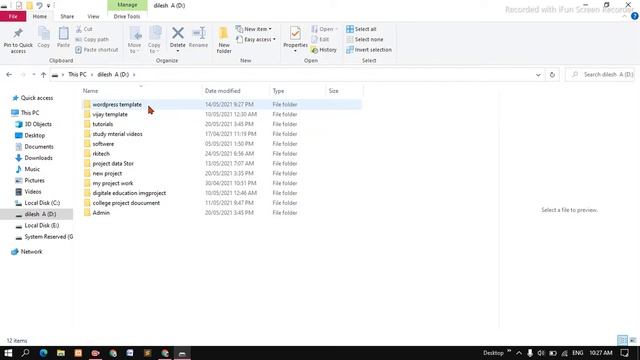Open the Windows Start menu
Viewport: 640px width, 360px height.
point(8,353)
